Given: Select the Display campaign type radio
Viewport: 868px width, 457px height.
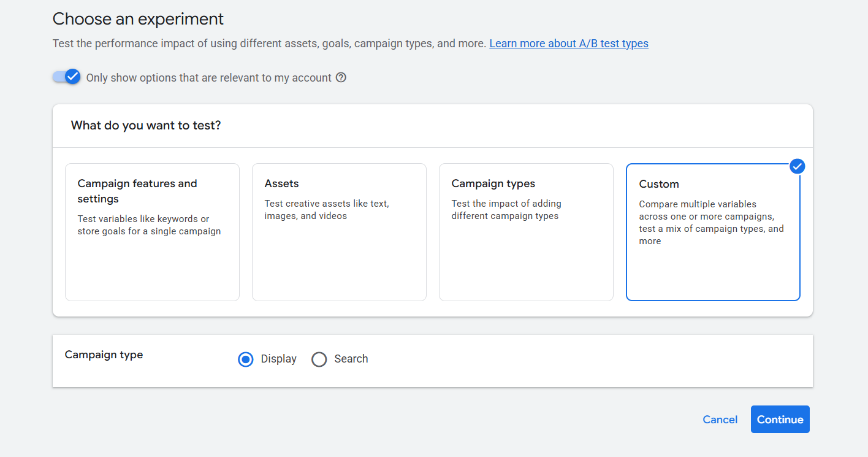Looking at the screenshot, I should [246, 359].
